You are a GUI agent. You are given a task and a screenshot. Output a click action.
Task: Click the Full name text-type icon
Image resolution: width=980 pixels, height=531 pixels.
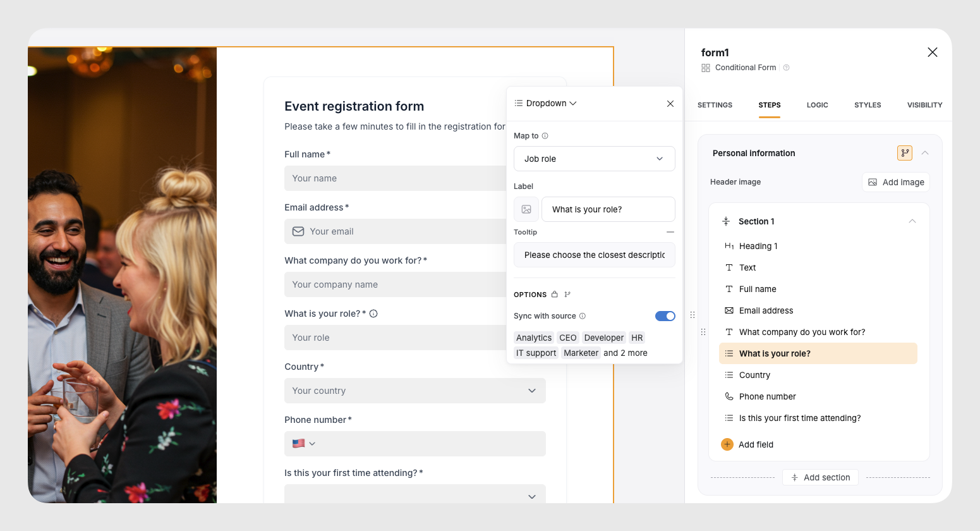pos(729,289)
